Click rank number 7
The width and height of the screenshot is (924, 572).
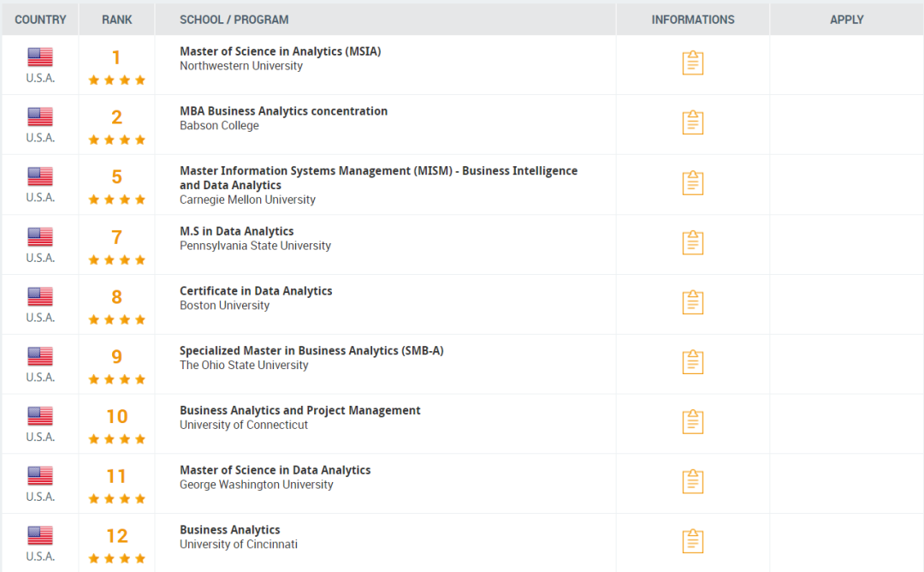[116, 237]
